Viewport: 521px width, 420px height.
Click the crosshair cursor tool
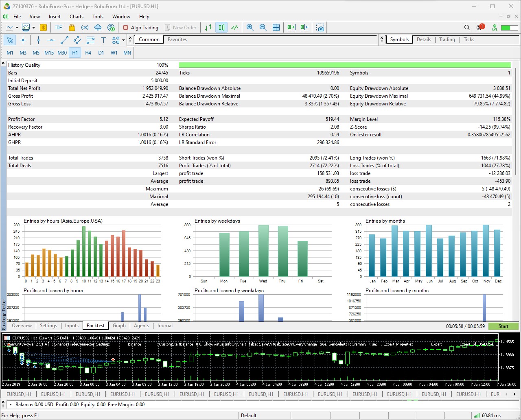tap(23, 40)
